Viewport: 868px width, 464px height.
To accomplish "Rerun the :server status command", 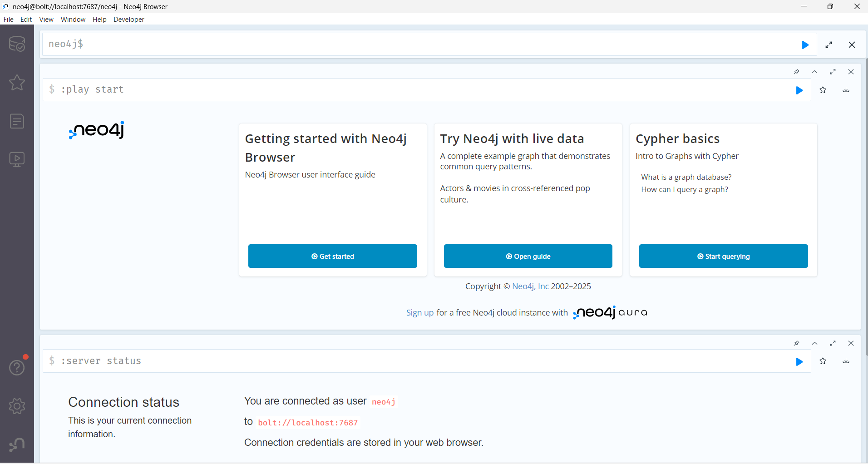I will click(799, 362).
